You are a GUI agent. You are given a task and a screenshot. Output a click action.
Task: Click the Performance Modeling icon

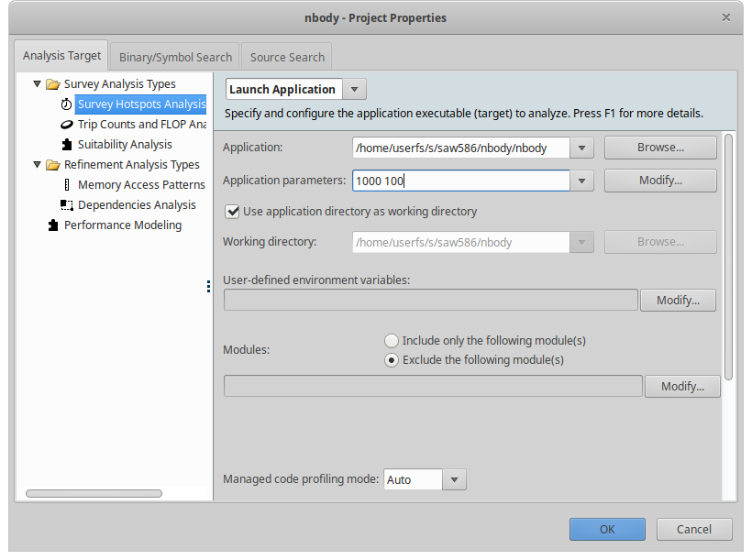(53, 225)
